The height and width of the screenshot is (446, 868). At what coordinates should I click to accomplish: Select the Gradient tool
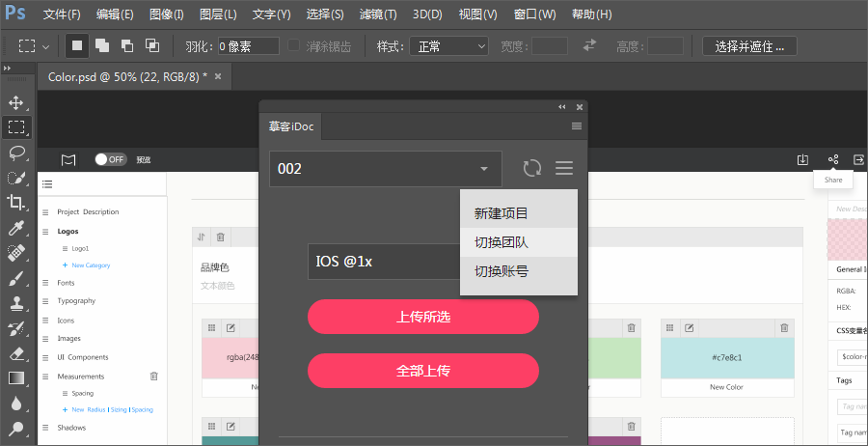click(16, 378)
